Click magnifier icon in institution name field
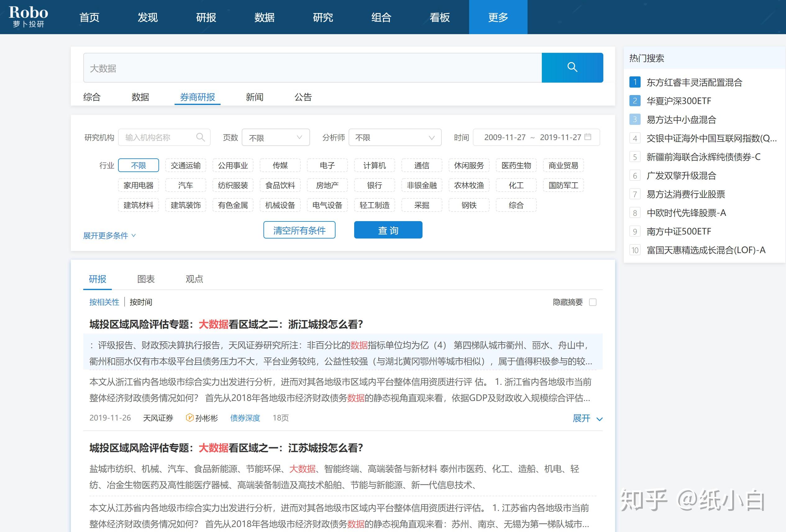Screen dimensions: 786x532 pos(200,137)
